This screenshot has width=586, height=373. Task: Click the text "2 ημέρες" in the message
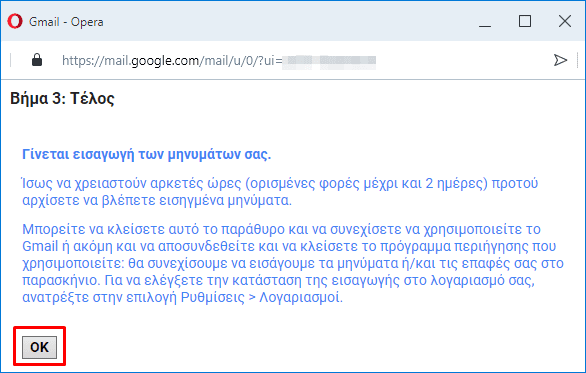454,184
